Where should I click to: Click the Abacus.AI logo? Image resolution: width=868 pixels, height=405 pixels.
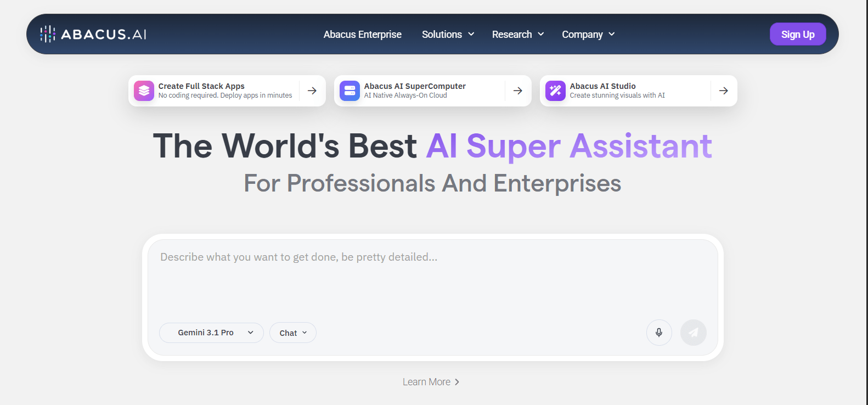click(x=93, y=34)
